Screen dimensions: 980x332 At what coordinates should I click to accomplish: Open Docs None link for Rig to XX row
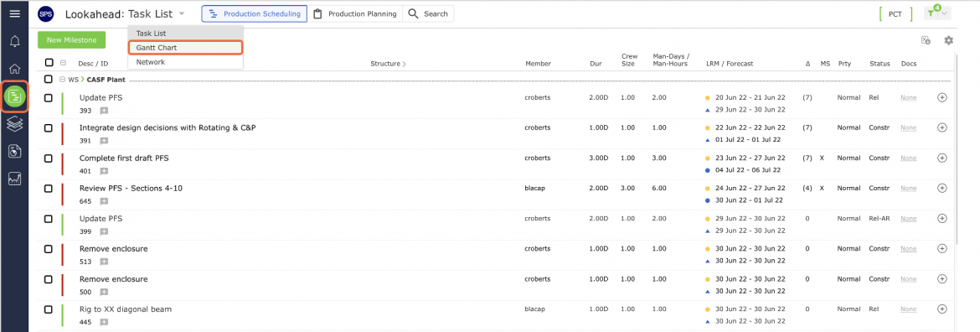tap(908, 309)
